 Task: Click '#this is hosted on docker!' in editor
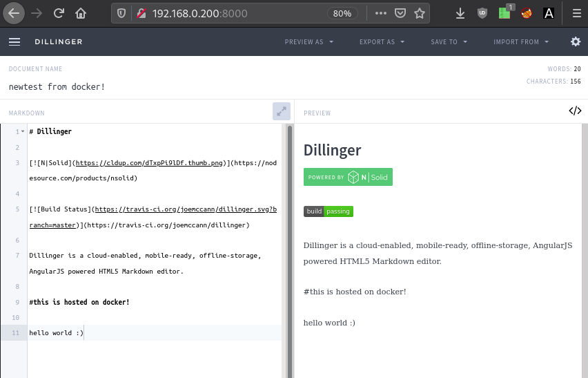pos(79,302)
